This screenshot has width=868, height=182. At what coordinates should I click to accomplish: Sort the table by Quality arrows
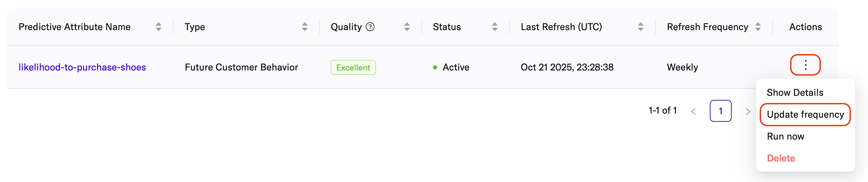click(x=407, y=27)
